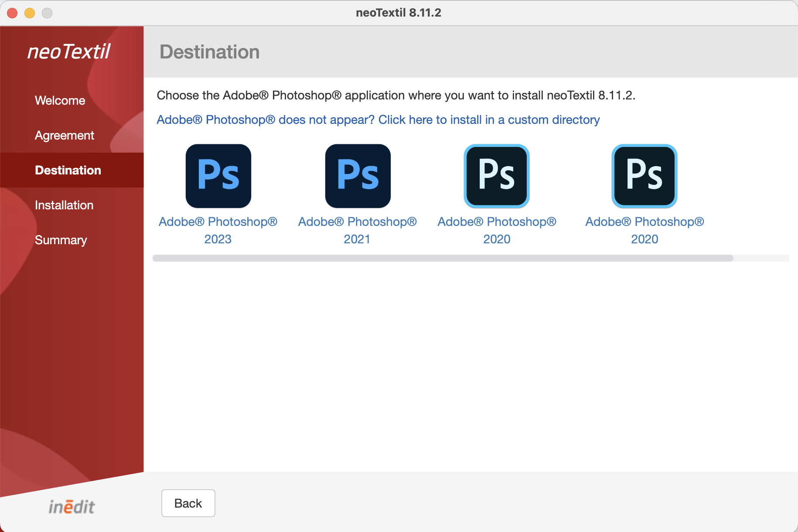Select the rightmost Photoshop 2020 icon
Viewport: 798px width, 532px height.
pos(645,176)
